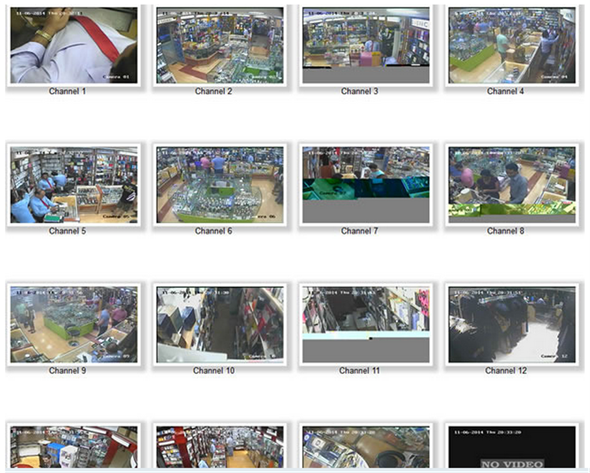Open the Channel 5 camera thumbnail

click(x=74, y=185)
